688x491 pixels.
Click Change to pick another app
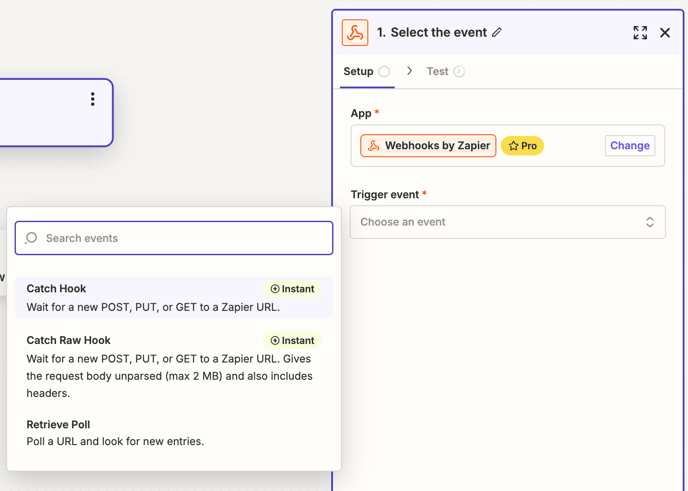[630, 146]
